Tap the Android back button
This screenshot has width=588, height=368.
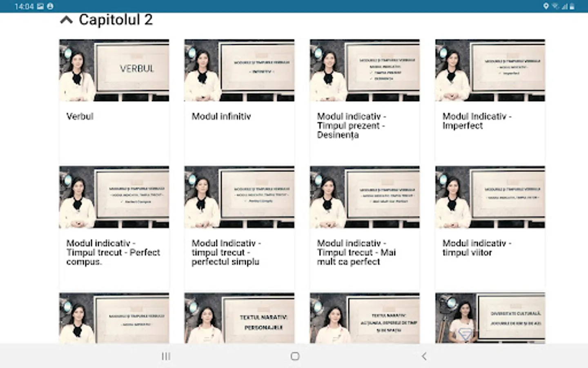424,356
